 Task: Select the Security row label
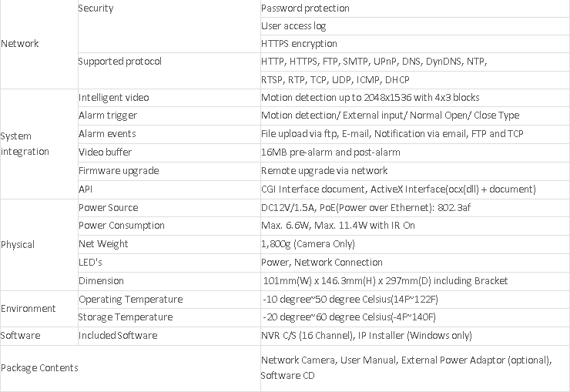tap(96, 8)
